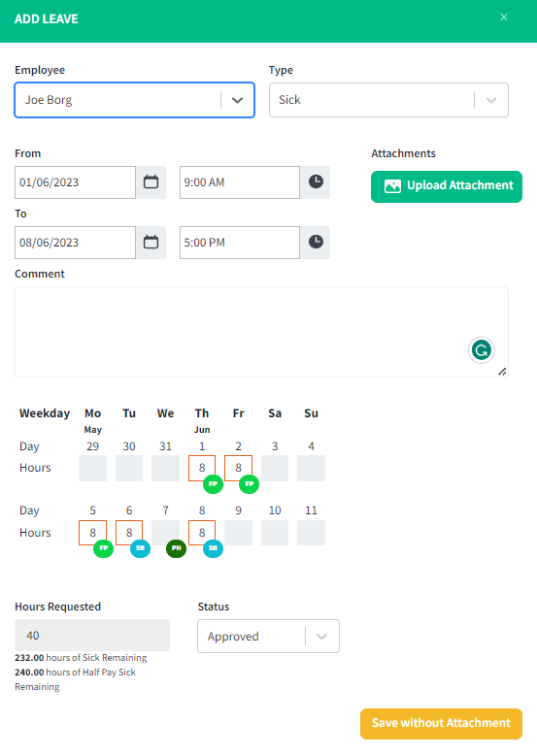Click into the Comment text area
This screenshot has width=537, height=756.
[261, 332]
